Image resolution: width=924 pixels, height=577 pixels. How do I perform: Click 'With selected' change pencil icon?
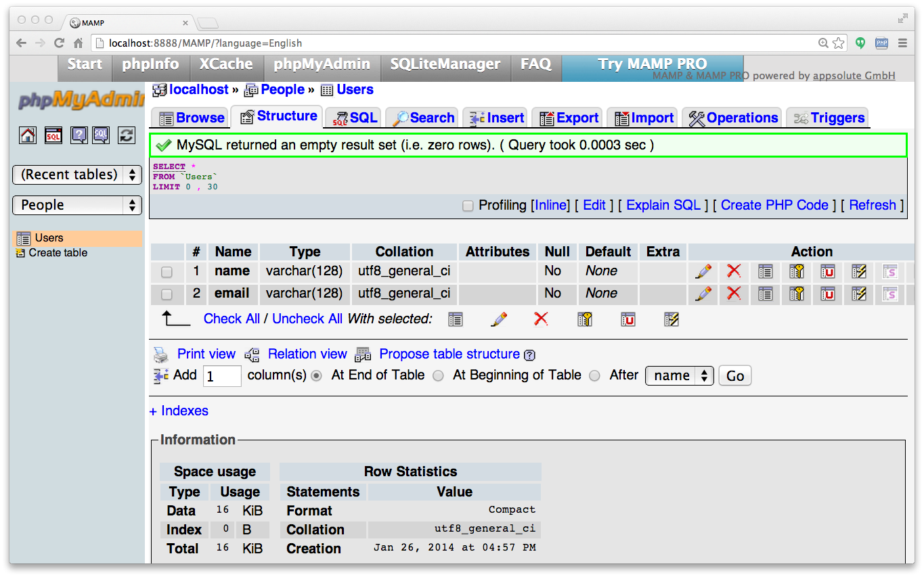click(499, 319)
